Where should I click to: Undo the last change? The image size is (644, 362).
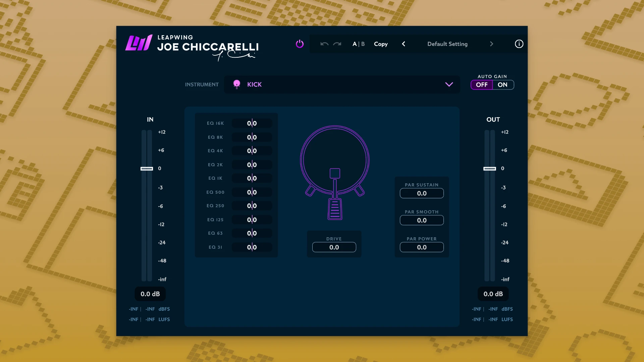[x=324, y=44]
